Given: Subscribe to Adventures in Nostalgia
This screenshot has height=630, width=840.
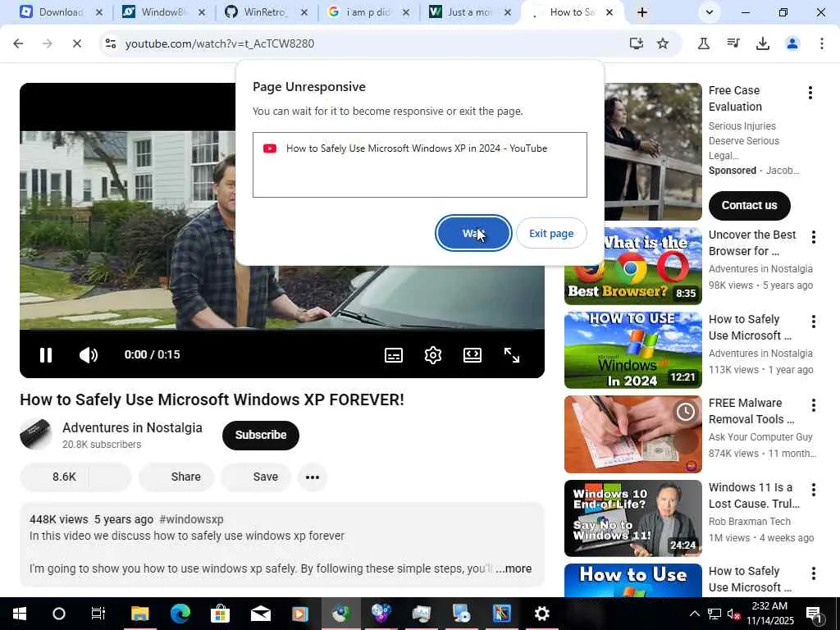Looking at the screenshot, I should click(x=261, y=435).
